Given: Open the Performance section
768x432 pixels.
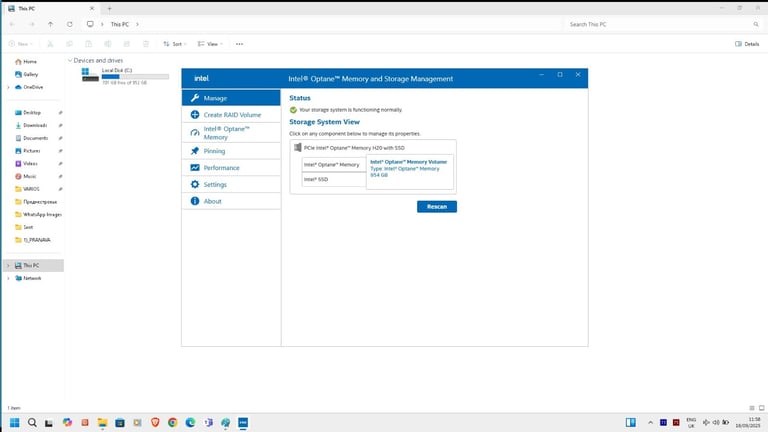Looking at the screenshot, I should [x=231, y=168].
